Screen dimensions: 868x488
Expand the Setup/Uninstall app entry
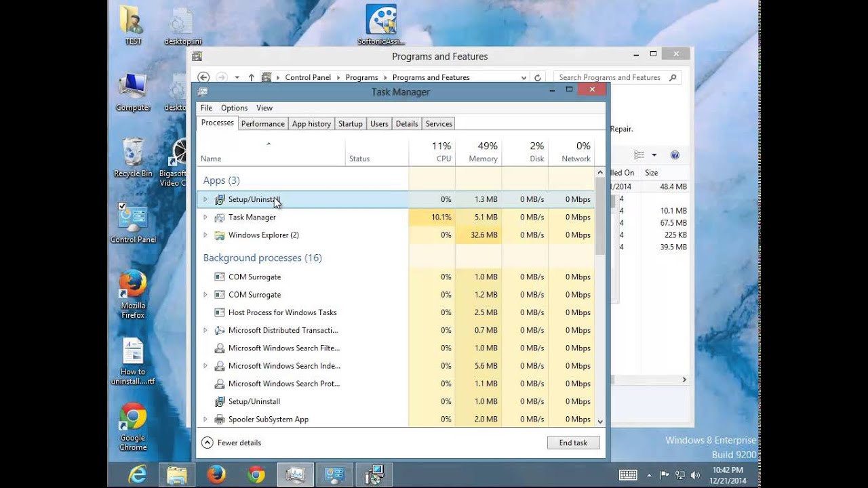205,199
